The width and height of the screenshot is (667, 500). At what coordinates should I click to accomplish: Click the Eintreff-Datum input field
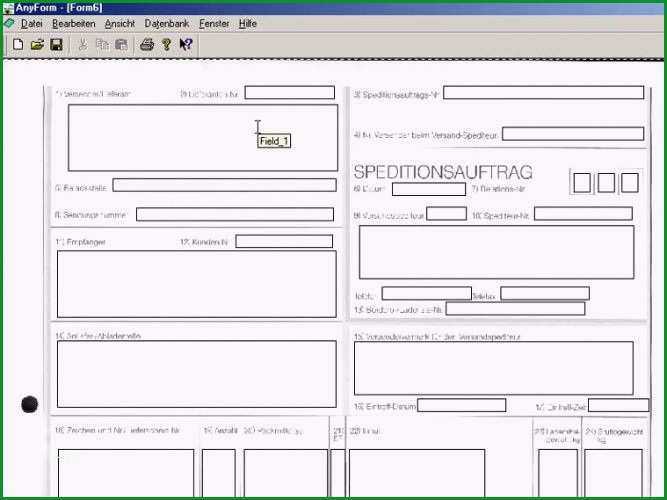[x=462, y=405]
